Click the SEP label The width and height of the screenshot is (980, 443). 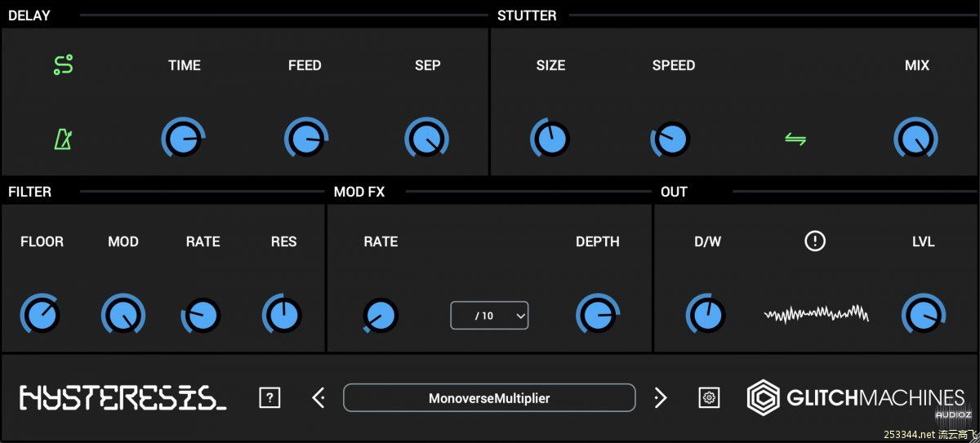point(427,65)
